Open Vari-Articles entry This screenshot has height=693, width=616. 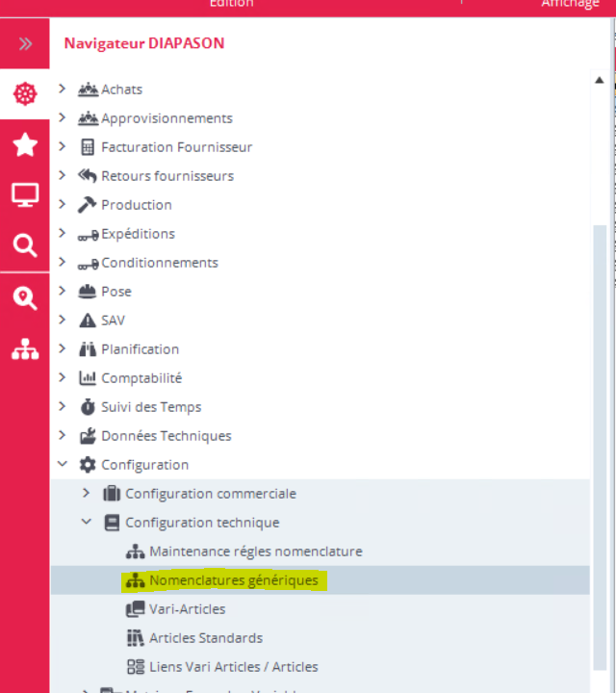click(x=188, y=609)
